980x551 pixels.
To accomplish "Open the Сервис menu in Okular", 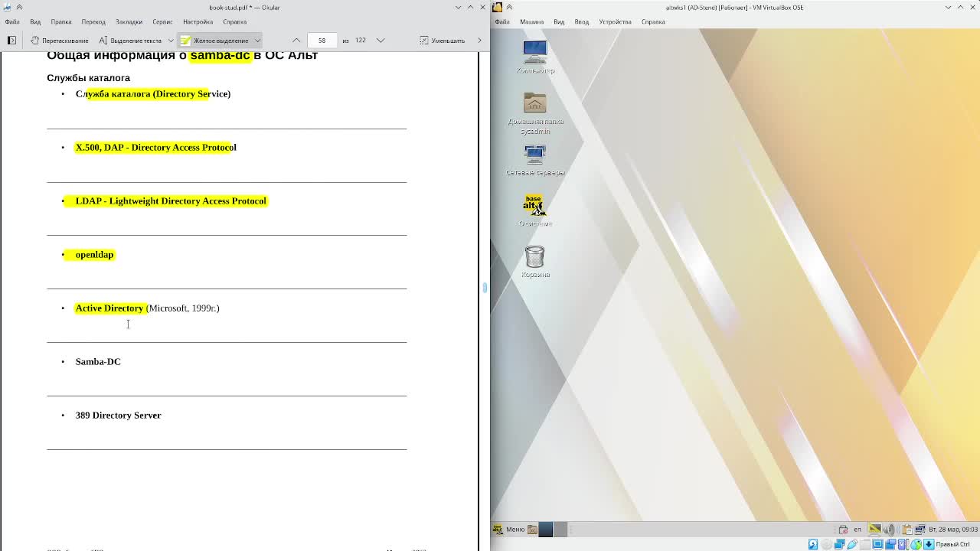I will pyautogui.click(x=162, y=21).
